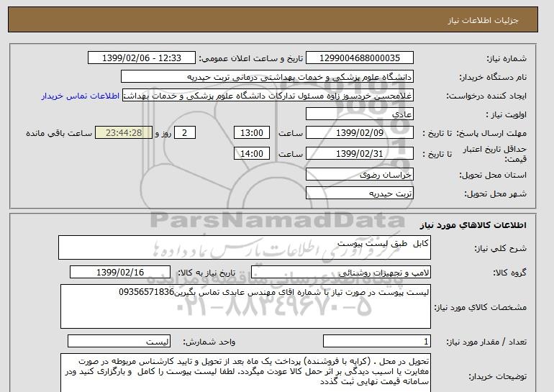Select the section heading اطلاعات کالاهای مورد نیاز
Viewport: 554px width, 392px height.
point(473,225)
